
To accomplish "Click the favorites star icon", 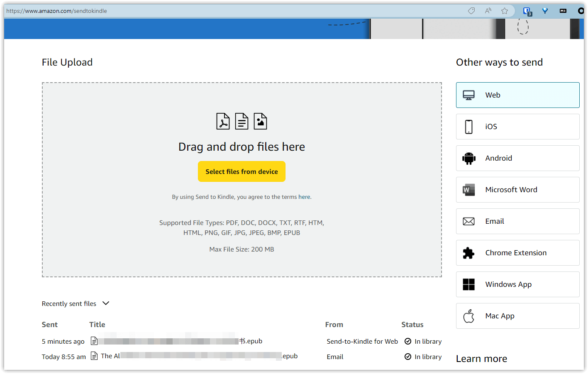I will click(505, 11).
